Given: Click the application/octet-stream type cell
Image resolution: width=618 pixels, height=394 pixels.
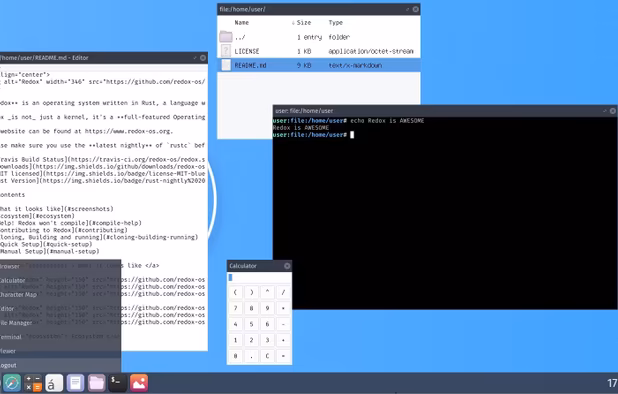Looking at the screenshot, I should point(371,51).
